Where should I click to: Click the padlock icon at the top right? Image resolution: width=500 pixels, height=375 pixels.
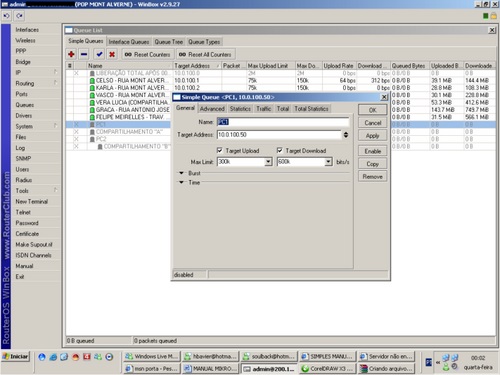click(x=493, y=16)
